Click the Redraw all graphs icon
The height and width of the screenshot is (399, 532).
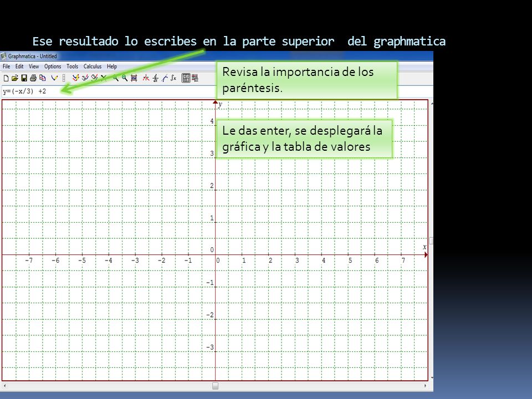point(76,78)
